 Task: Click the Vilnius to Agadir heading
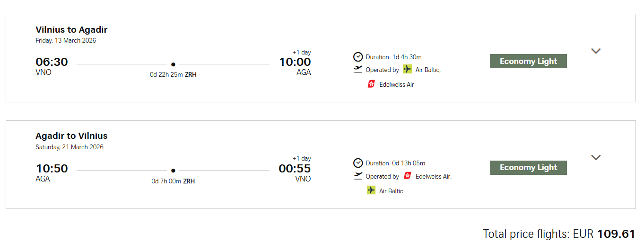pyautogui.click(x=71, y=30)
